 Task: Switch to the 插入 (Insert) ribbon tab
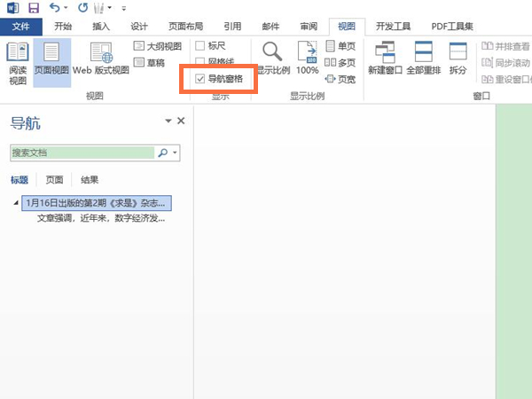click(x=100, y=27)
